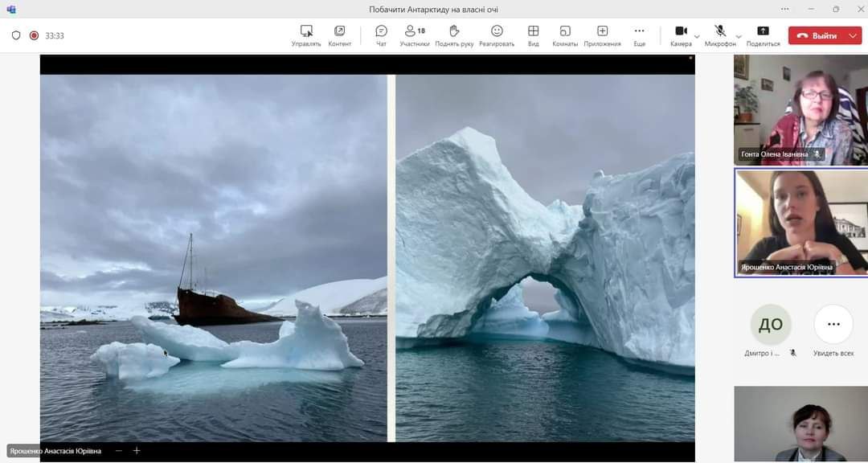
Task: Open the Вид view layout menu
Action: pos(533,35)
